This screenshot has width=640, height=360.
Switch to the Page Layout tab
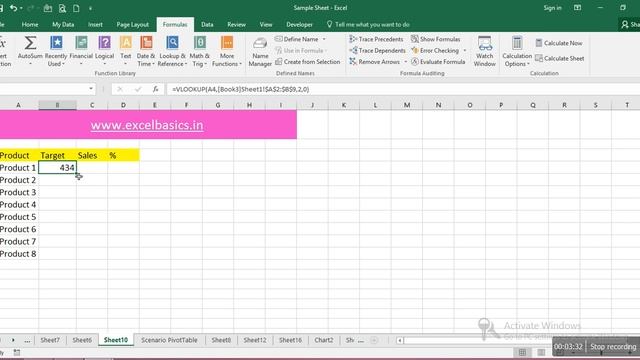pos(133,24)
